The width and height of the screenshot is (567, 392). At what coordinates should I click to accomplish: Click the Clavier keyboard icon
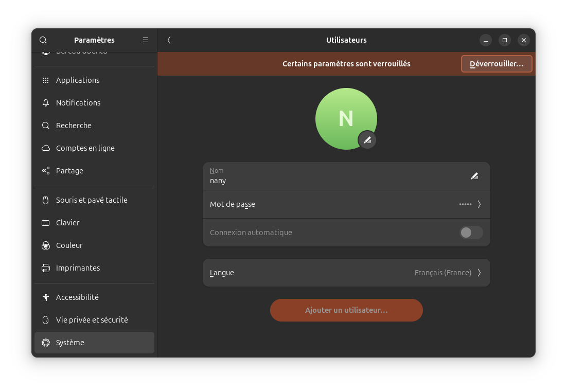click(x=46, y=223)
